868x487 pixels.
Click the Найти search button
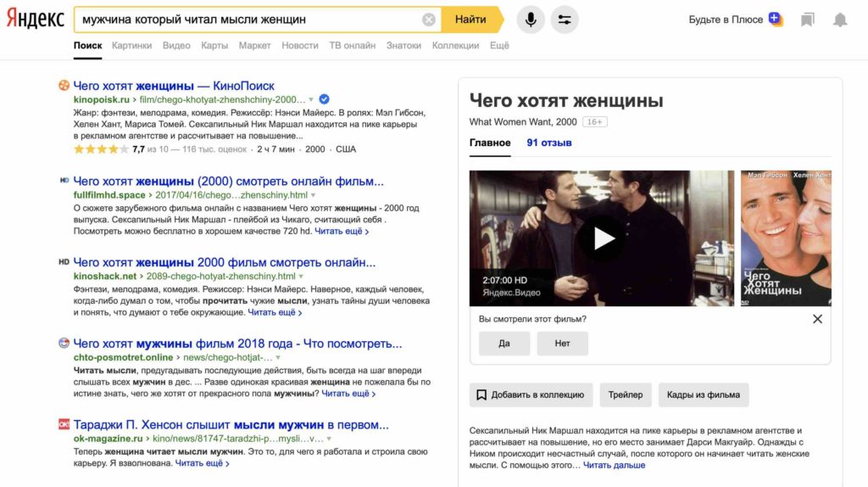pyautogui.click(x=471, y=20)
